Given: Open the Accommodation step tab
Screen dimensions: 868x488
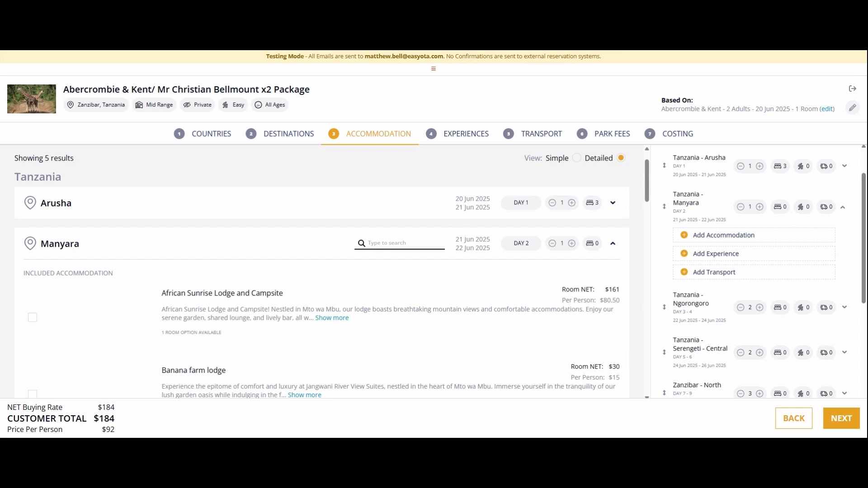Looking at the screenshot, I should pos(370,134).
